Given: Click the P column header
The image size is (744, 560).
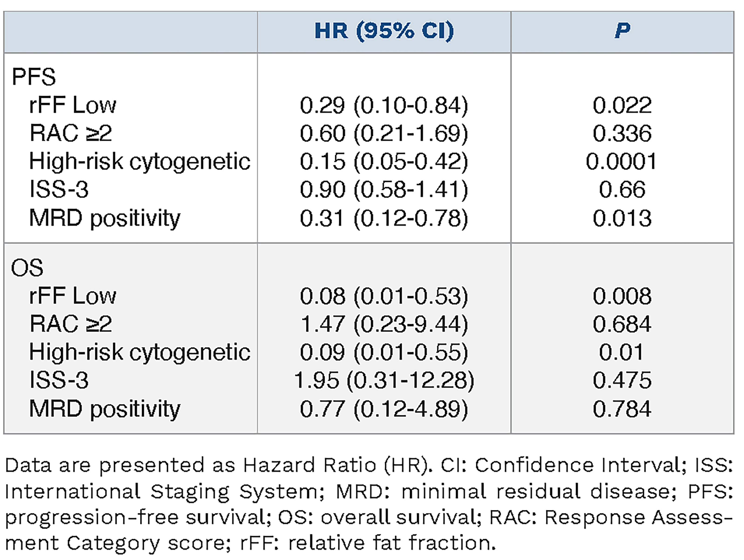Looking at the screenshot, I should click(622, 31).
